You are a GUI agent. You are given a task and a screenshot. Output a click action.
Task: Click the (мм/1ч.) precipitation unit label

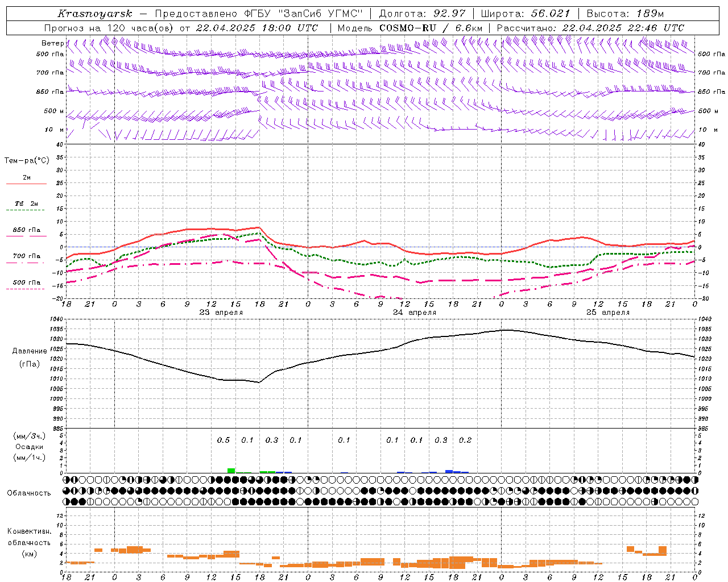30,458
